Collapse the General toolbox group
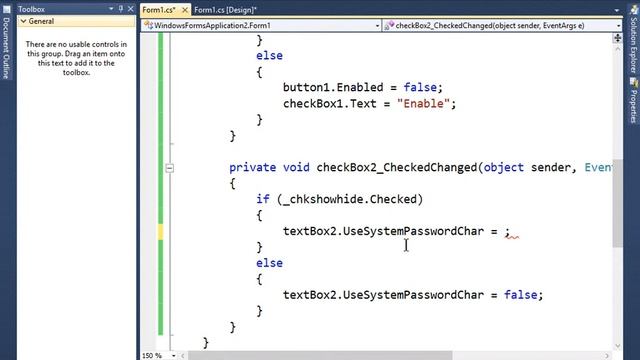640x360 pixels. (24, 21)
